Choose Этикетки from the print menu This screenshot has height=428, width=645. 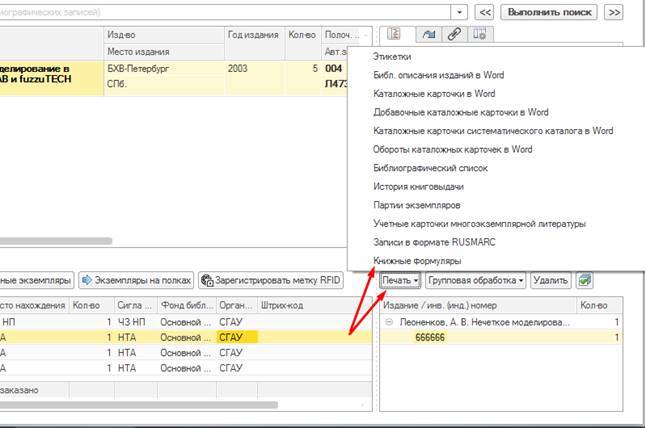(x=391, y=58)
